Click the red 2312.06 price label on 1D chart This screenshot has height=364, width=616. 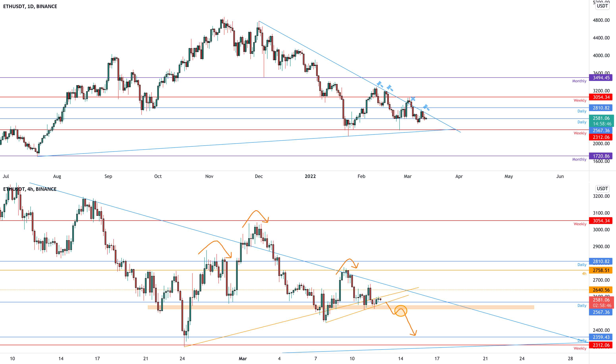tap(601, 137)
